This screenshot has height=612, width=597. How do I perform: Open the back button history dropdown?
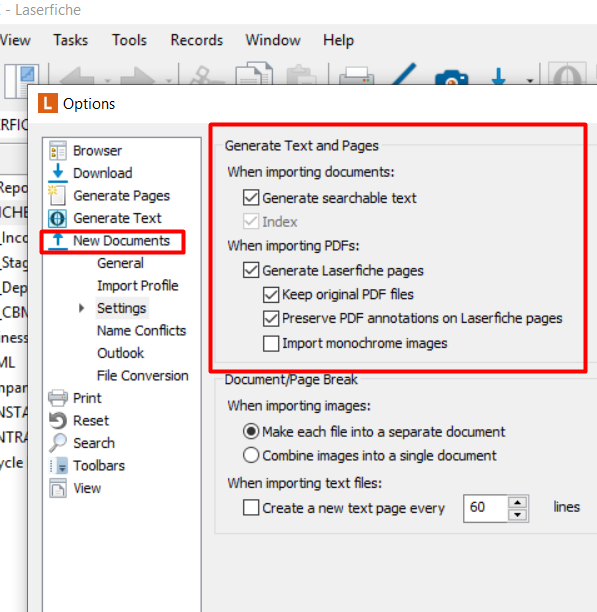[x=107, y=81]
